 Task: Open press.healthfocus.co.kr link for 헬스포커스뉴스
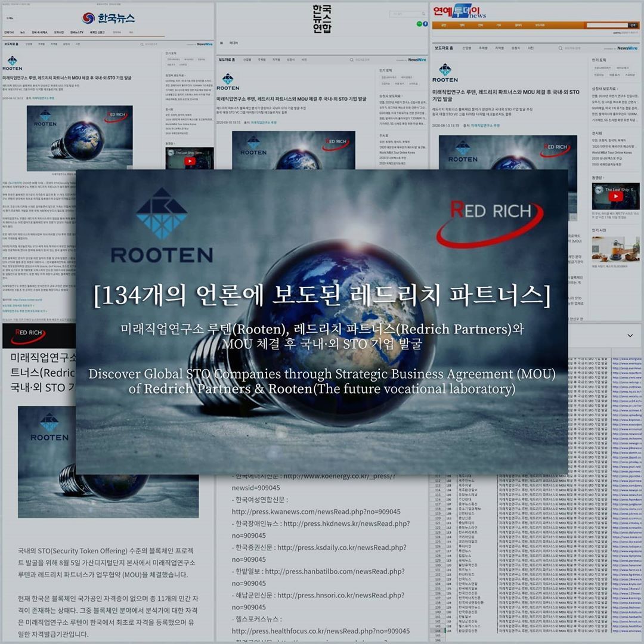[x=320, y=631]
